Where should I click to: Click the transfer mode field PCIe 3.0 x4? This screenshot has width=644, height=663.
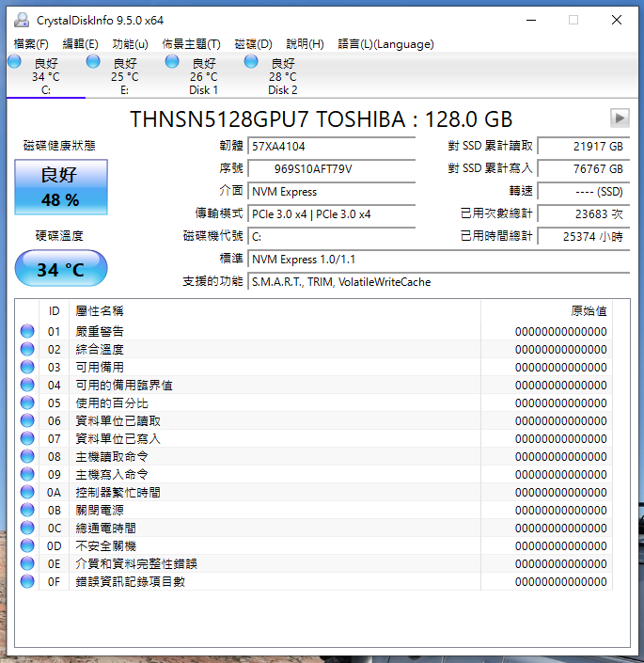[332, 214]
